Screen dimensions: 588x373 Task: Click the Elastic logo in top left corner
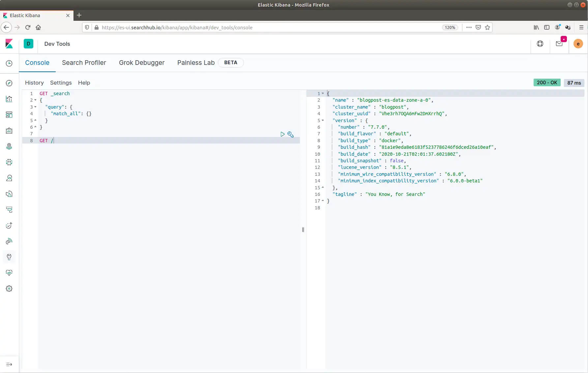[9, 43]
